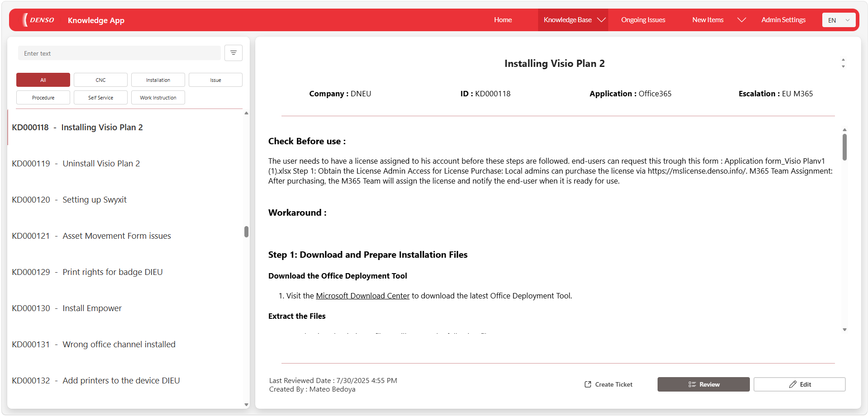Screen dimensions: 868x416
Task: Click article list scroll-down arrow
Action: coord(246,405)
